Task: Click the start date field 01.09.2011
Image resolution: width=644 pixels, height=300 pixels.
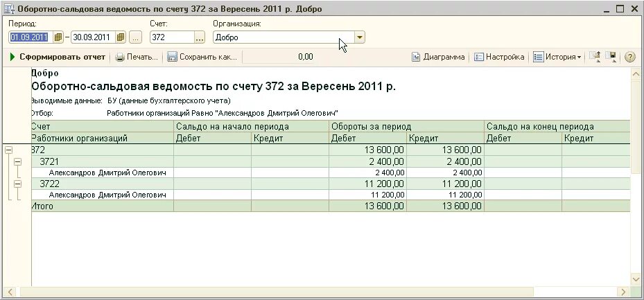Action: (31, 37)
